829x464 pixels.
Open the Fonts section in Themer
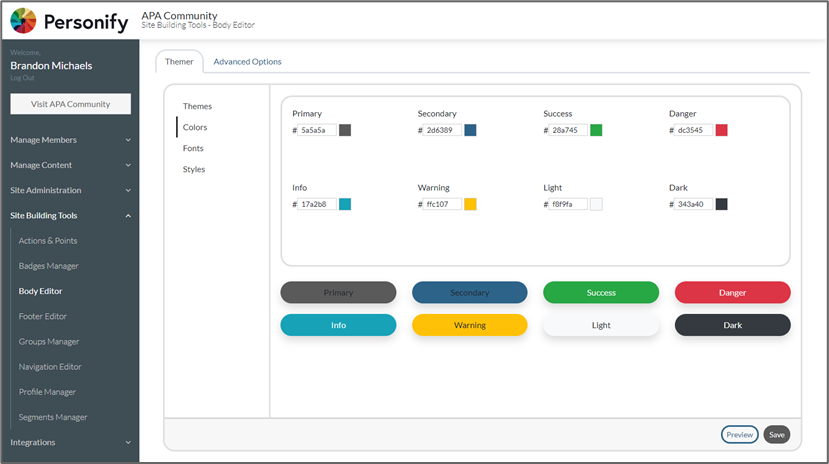[x=193, y=148]
